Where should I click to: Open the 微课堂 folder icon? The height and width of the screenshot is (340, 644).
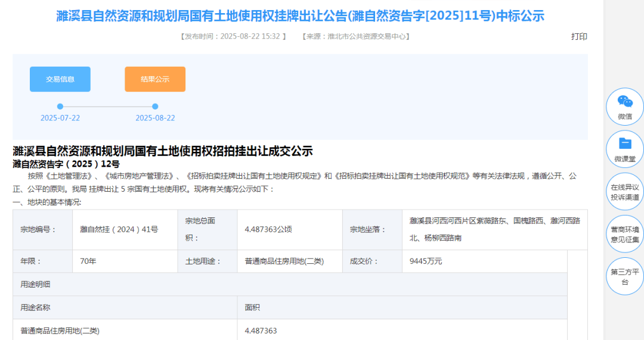625,149
